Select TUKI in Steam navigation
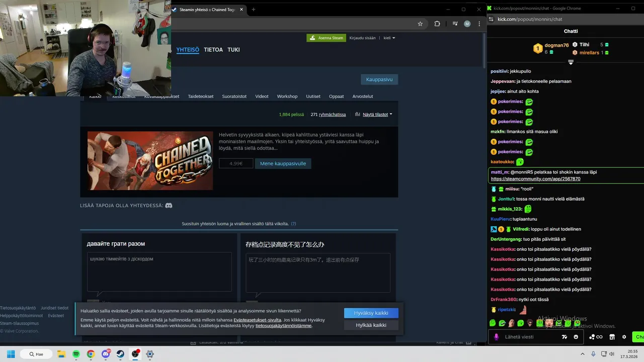 [233, 50]
